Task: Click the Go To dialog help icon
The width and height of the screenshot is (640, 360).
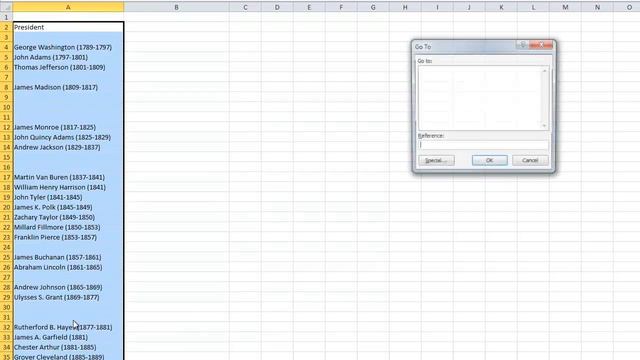Action: tap(523, 44)
